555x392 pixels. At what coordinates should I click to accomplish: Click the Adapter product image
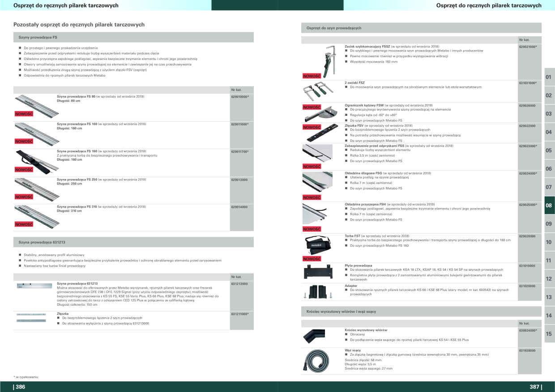[x=318, y=291]
